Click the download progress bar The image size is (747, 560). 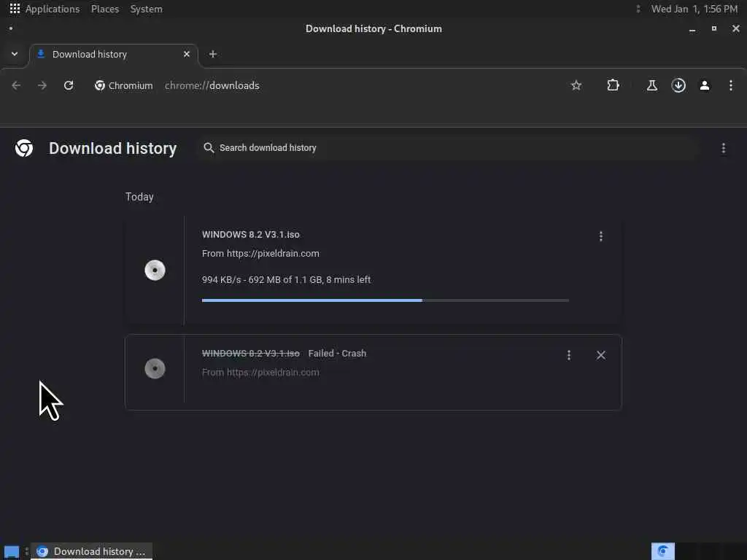385,300
